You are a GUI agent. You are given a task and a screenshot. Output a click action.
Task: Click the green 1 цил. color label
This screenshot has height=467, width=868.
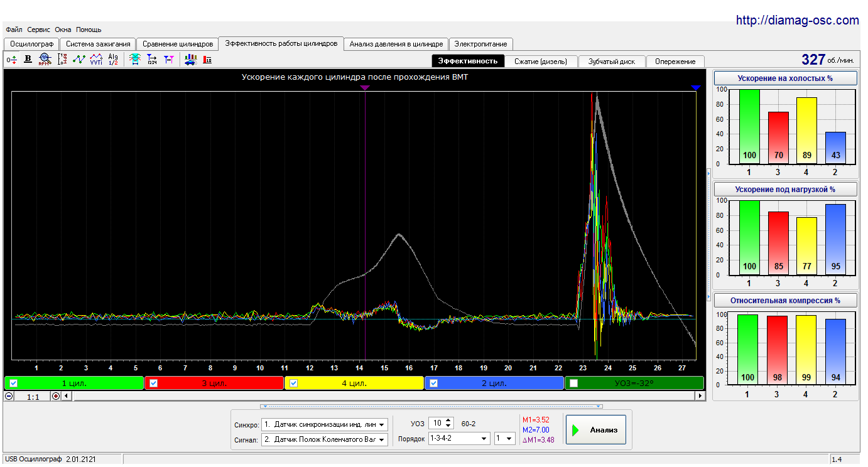75,383
